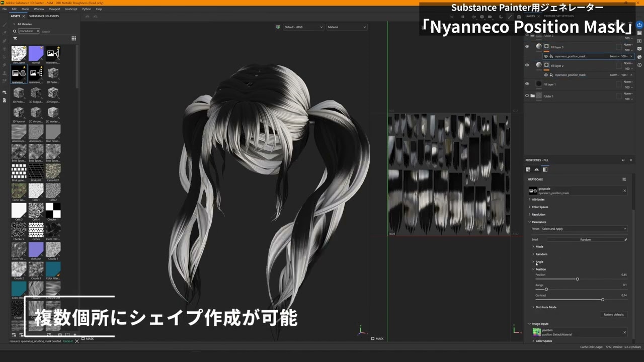Clear the 'procedural' search tag

[37, 31]
